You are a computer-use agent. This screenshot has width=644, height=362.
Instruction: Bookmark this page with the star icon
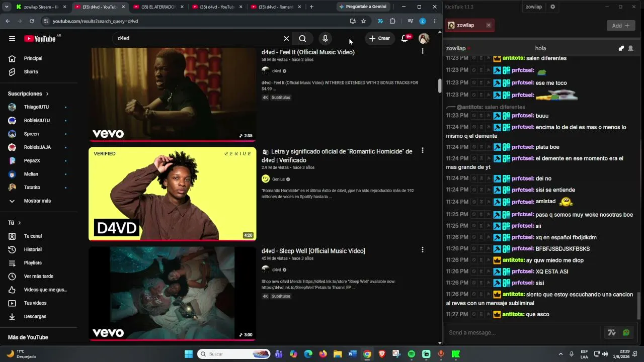click(x=363, y=21)
